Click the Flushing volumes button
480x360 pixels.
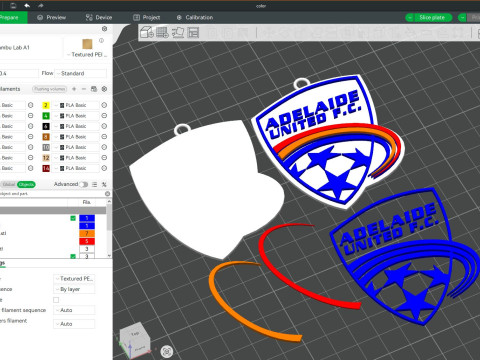[x=50, y=89]
